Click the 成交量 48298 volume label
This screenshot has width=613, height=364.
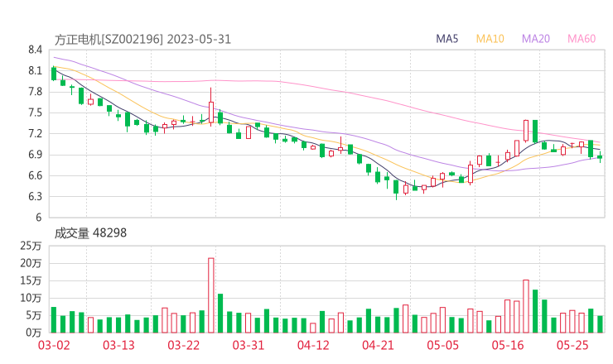point(90,233)
